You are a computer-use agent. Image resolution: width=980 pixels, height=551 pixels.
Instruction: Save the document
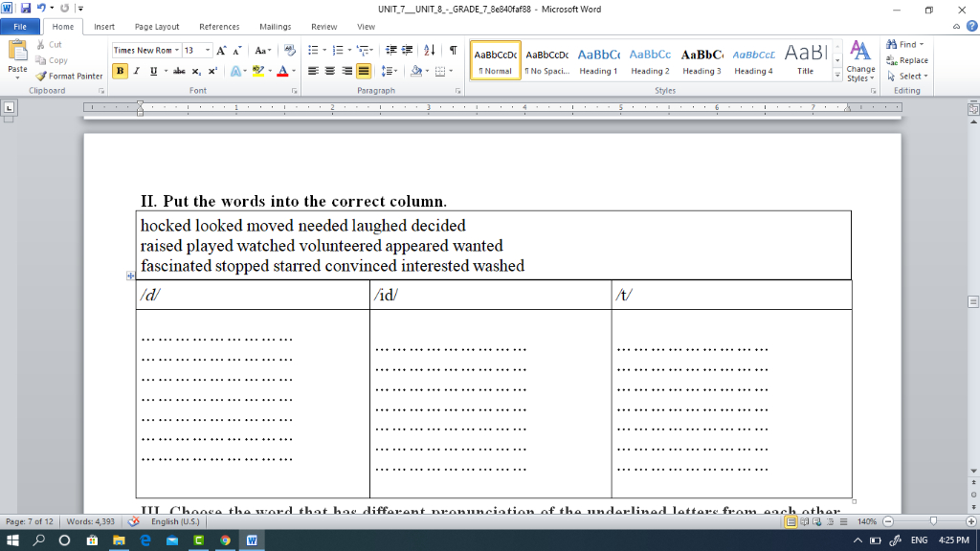pyautogui.click(x=26, y=9)
